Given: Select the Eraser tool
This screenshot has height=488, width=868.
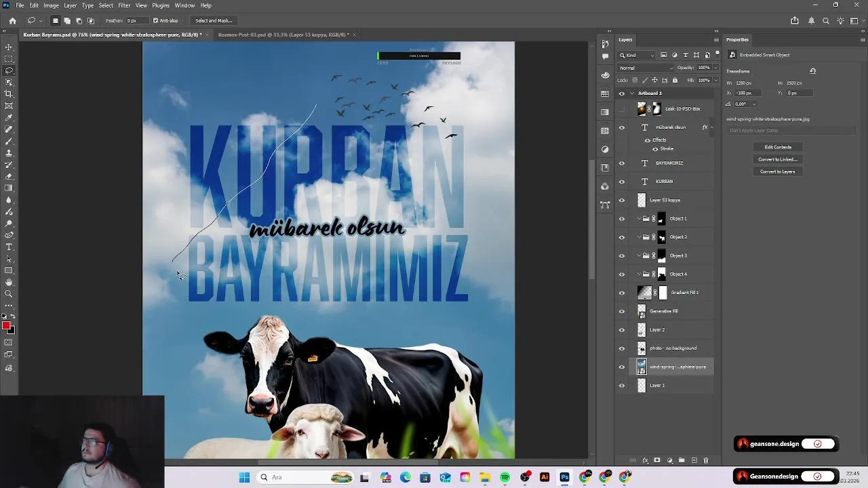Looking at the screenshot, I should (9, 176).
